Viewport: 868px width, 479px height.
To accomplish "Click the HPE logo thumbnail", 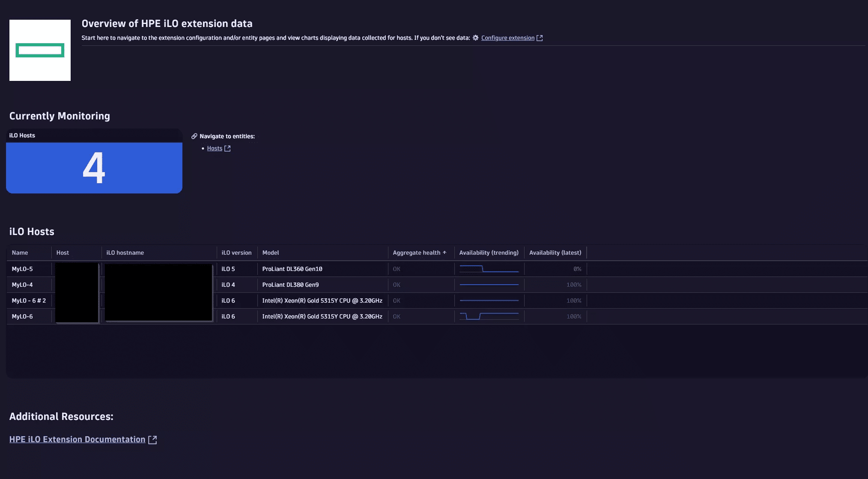I will (x=40, y=50).
